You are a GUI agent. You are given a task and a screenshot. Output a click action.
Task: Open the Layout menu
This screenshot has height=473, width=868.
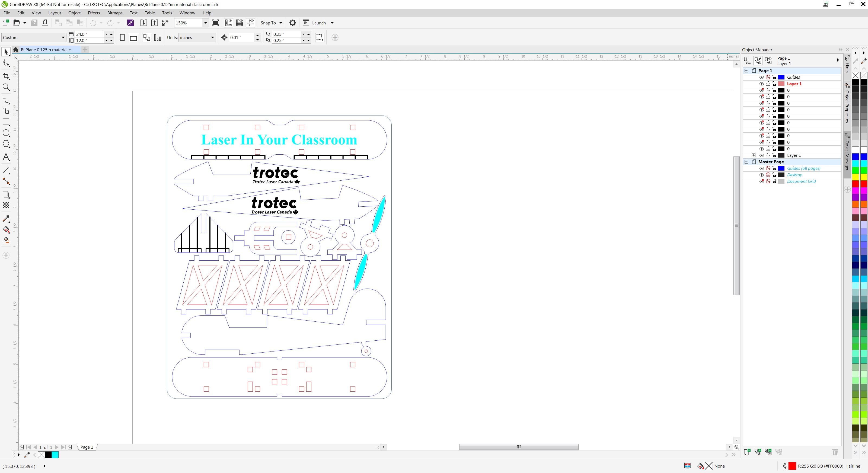coord(54,13)
